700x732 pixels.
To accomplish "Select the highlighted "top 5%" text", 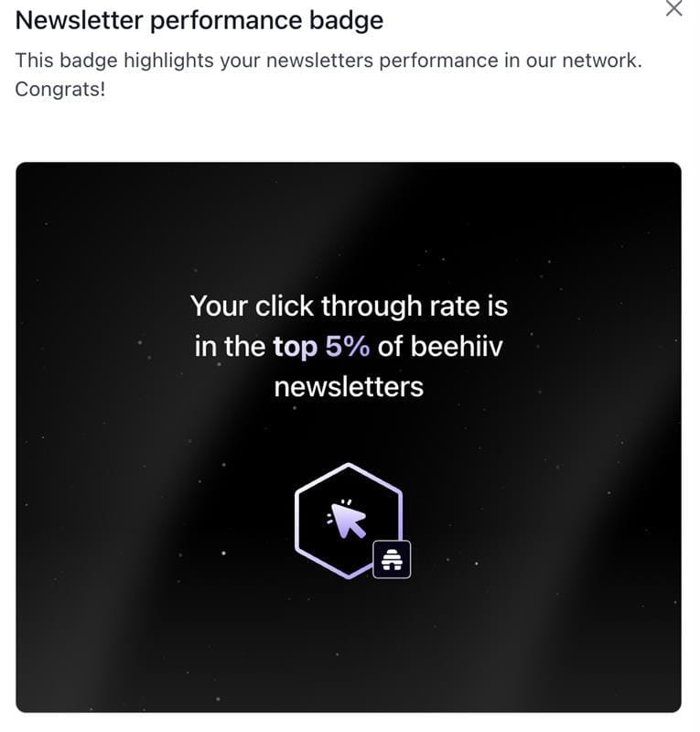I will point(320,347).
